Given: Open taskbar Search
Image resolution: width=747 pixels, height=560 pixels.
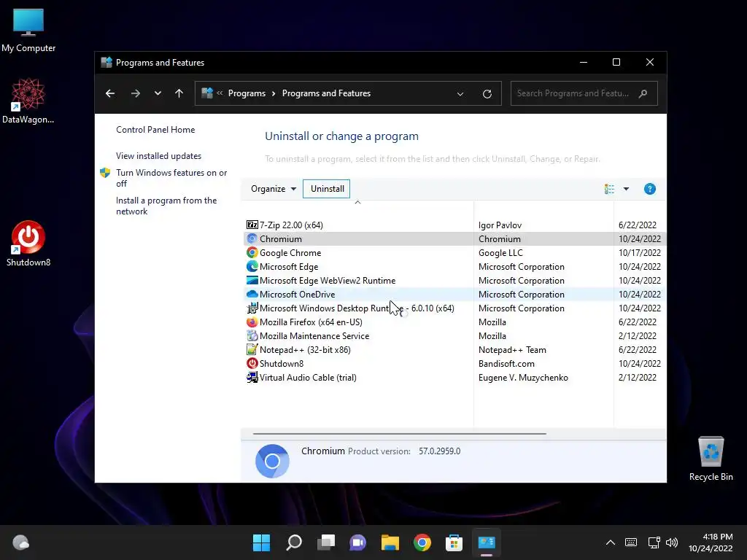Looking at the screenshot, I should pos(293,542).
